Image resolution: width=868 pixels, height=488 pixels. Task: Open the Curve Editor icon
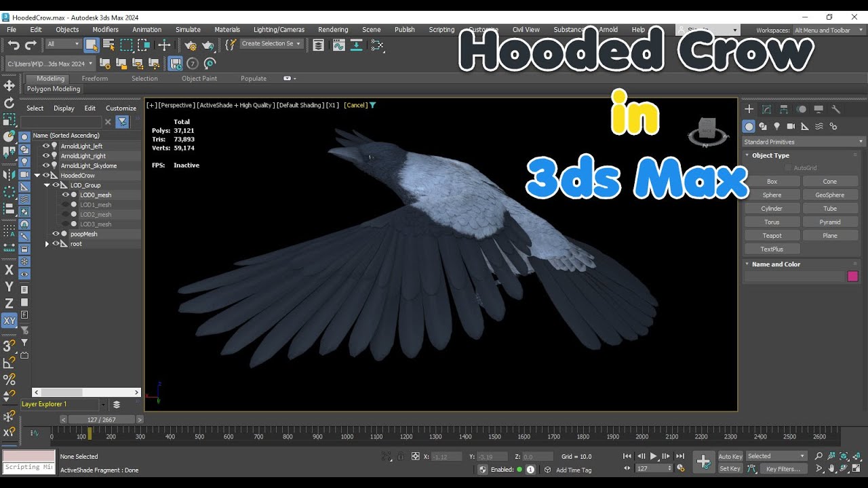click(338, 45)
